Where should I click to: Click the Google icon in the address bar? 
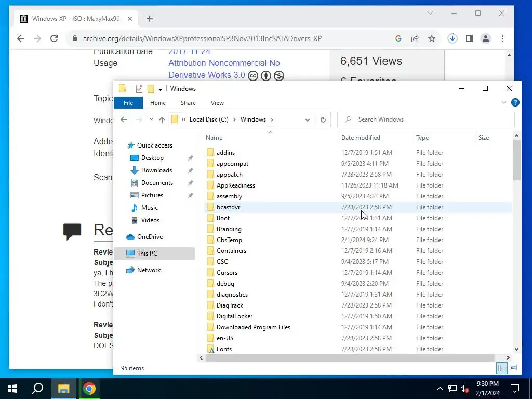coord(398,38)
